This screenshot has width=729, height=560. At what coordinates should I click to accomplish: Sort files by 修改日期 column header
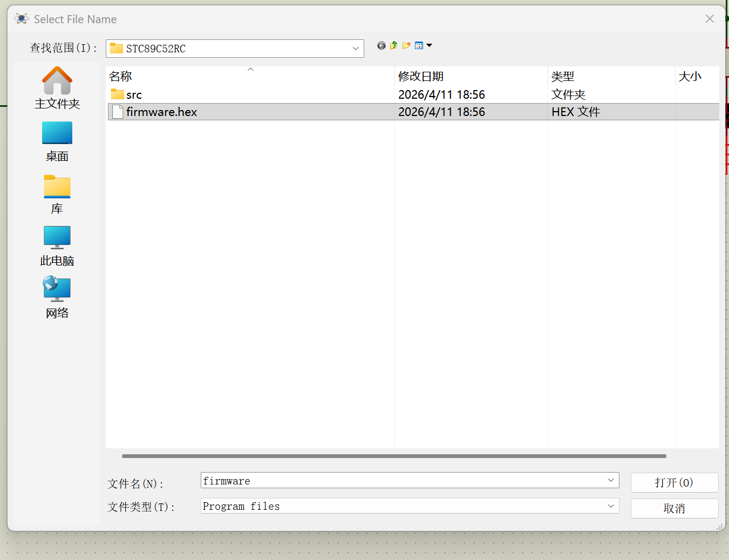(x=421, y=77)
